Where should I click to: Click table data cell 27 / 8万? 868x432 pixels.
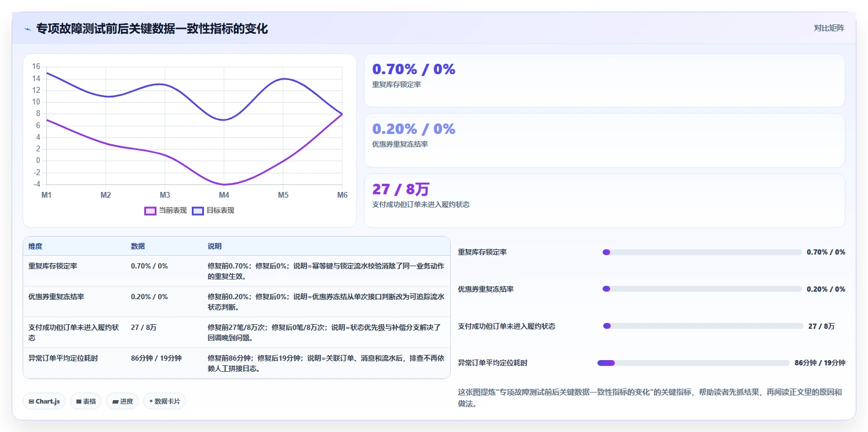[x=144, y=328]
